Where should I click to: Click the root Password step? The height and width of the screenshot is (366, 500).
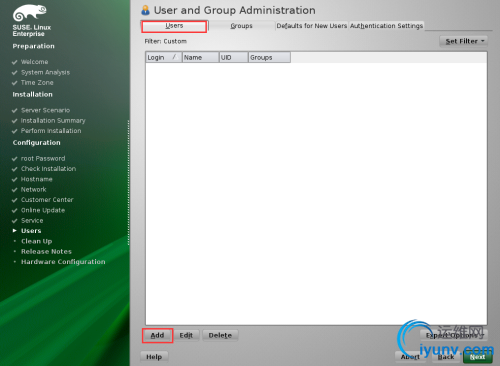point(43,159)
